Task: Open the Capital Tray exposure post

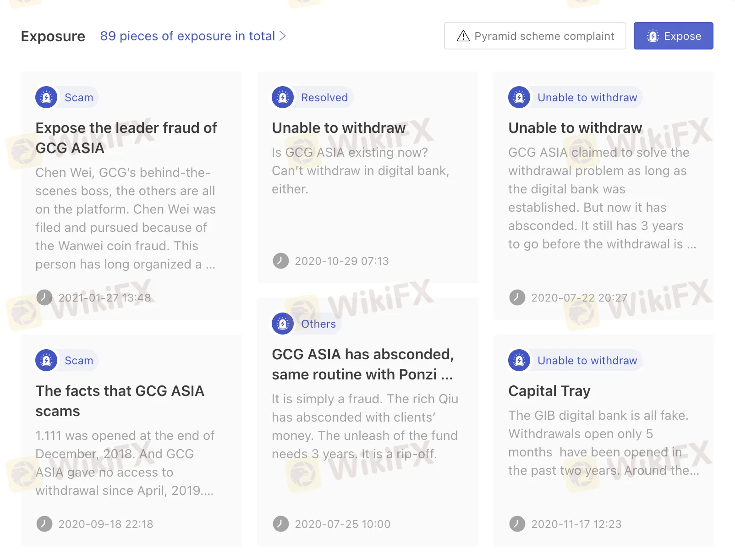Action: [x=549, y=390]
